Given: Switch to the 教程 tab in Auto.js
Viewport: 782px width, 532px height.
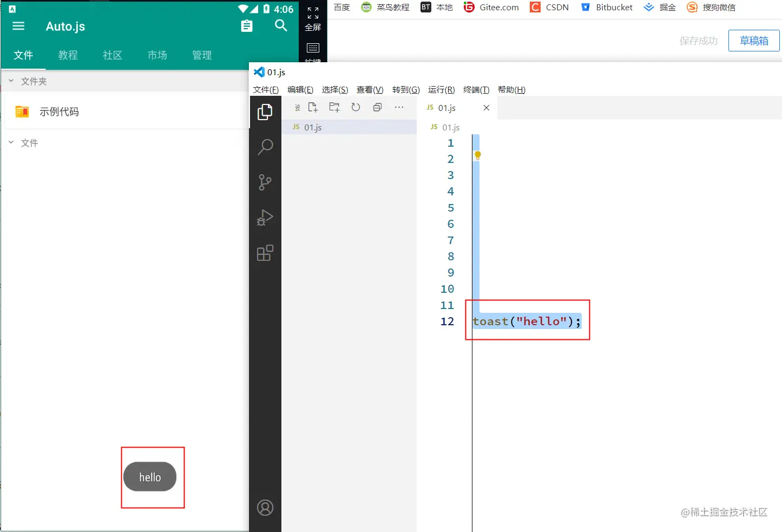Looking at the screenshot, I should click(x=68, y=55).
